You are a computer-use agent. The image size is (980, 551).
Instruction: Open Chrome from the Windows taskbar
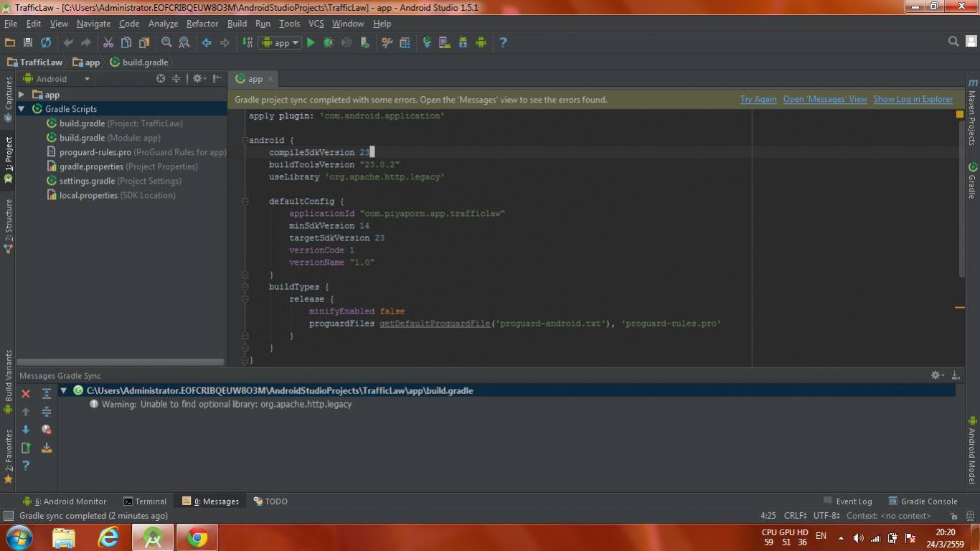click(197, 537)
